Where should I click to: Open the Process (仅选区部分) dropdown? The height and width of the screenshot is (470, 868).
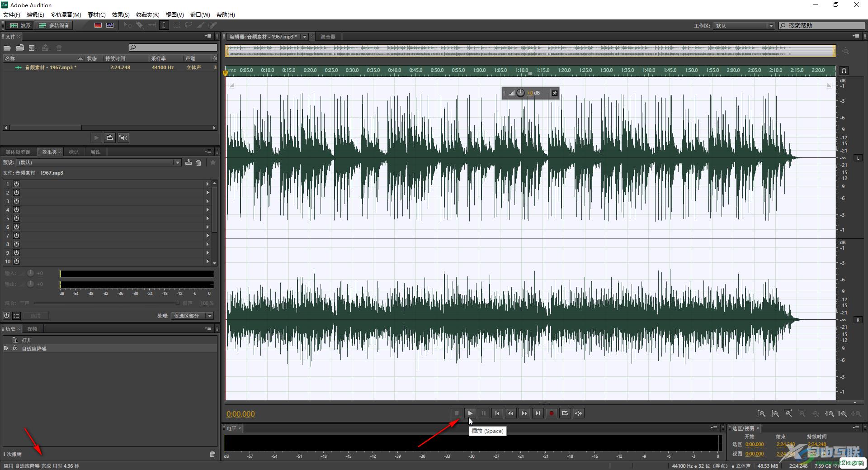pos(192,316)
